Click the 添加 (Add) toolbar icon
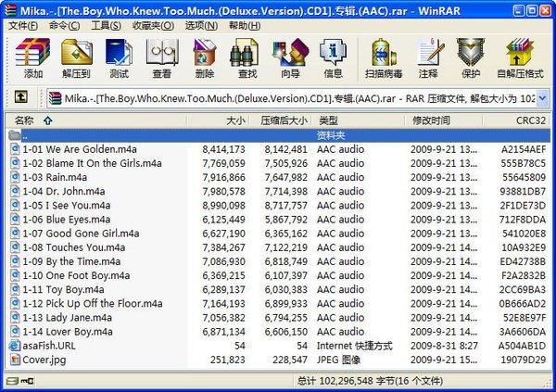Image resolution: width=556 pixels, height=392 pixels. click(32, 52)
